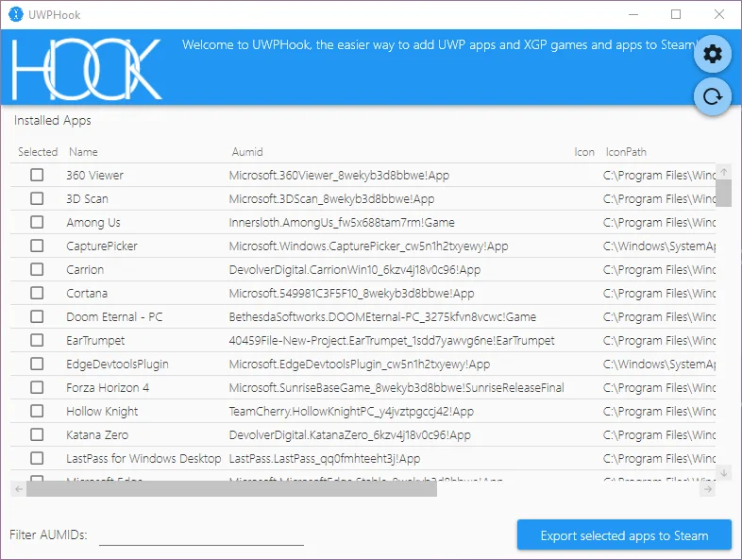Click the Forza Horizon 4 name
This screenshot has height=560, width=742.
[x=108, y=388]
